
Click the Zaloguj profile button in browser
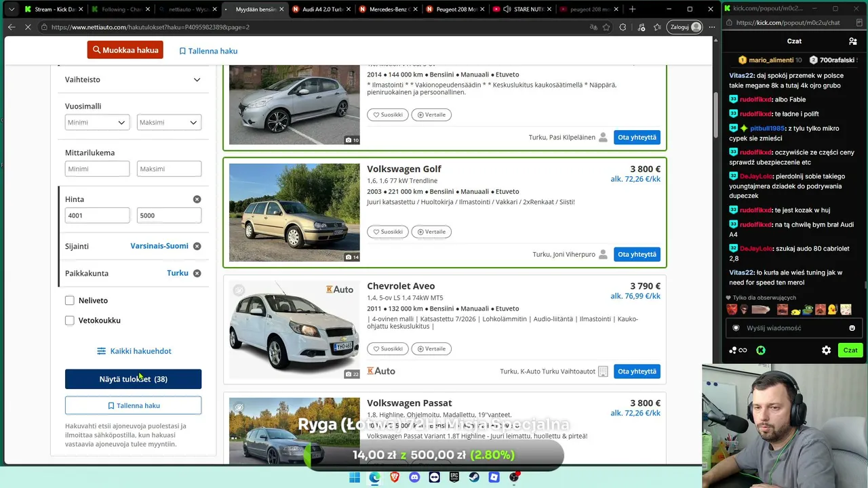(x=686, y=27)
